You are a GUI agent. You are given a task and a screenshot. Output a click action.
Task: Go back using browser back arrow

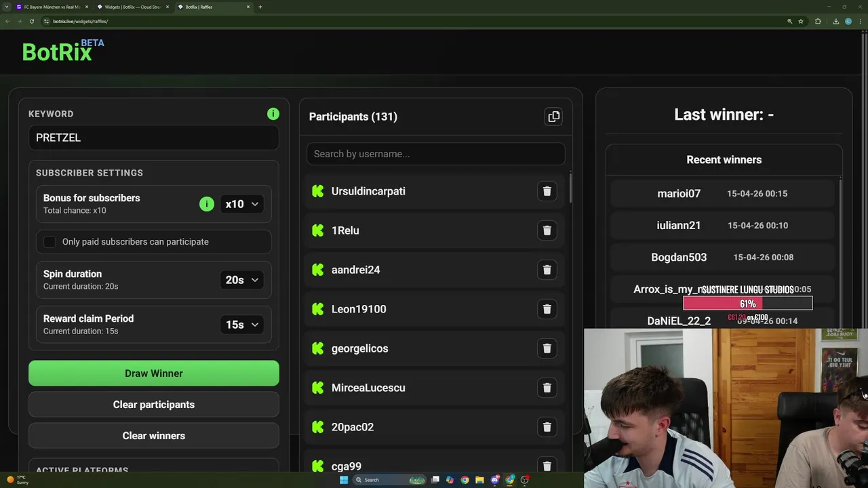(x=7, y=21)
